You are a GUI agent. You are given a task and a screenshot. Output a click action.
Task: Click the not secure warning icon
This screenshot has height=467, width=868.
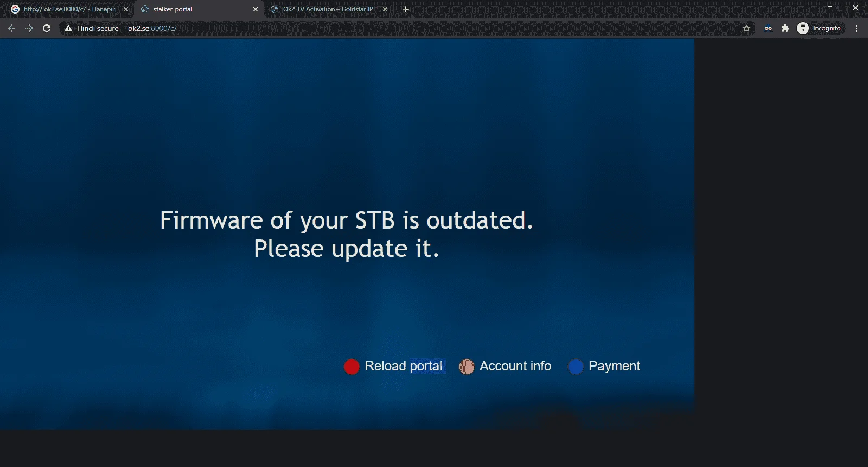click(x=68, y=28)
